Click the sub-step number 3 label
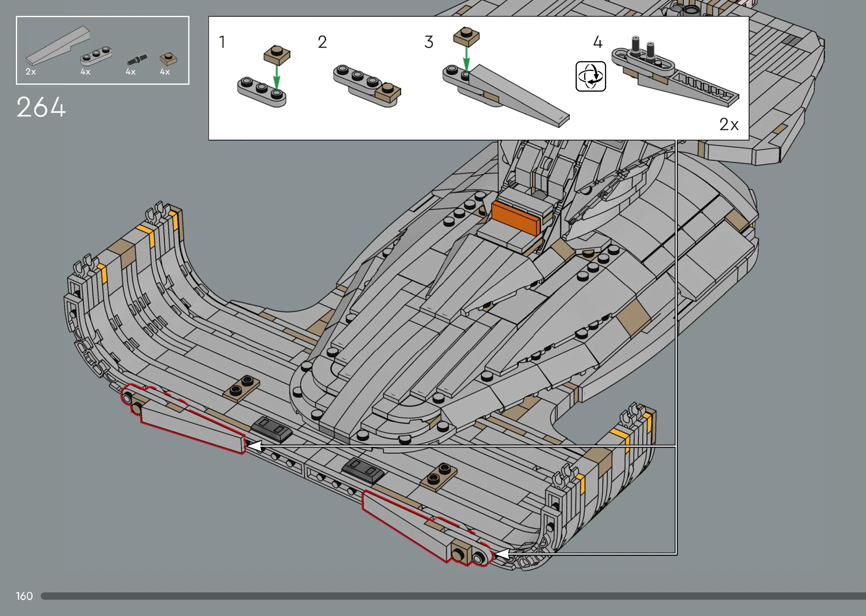This screenshot has width=866, height=616. click(429, 42)
